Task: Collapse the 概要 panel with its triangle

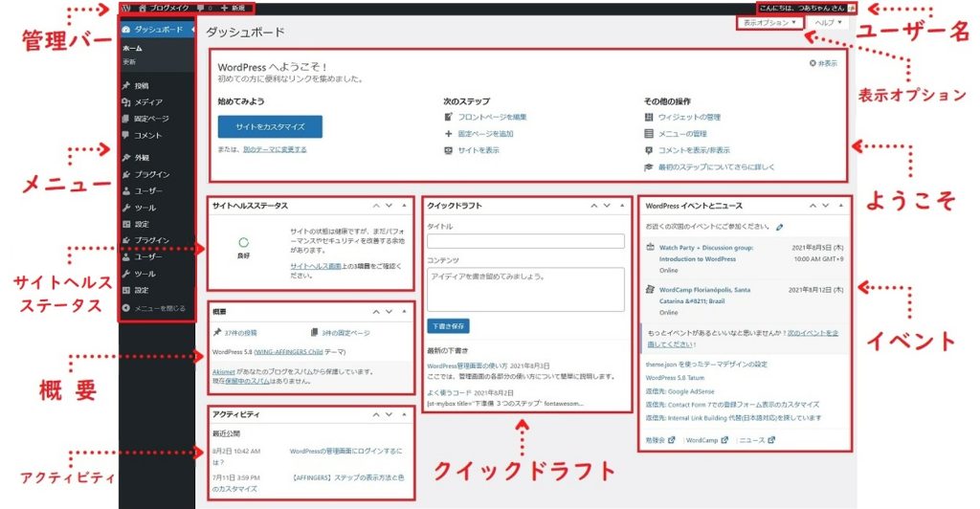Action: point(405,312)
